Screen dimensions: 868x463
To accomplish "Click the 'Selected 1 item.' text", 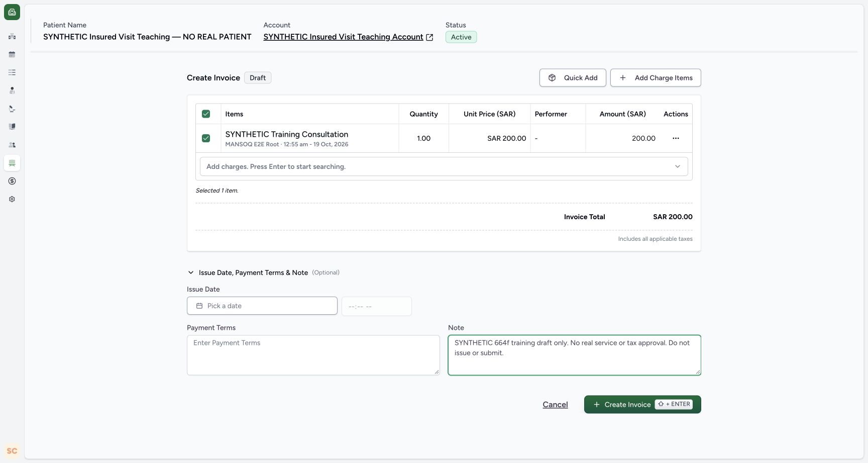I will [x=217, y=191].
